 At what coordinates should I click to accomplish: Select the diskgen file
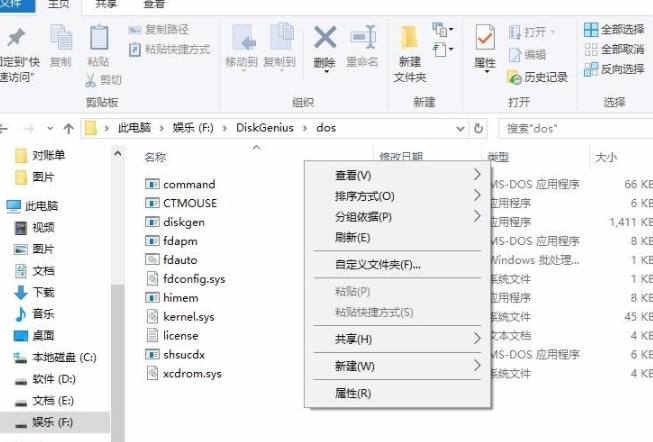tap(175, 222)
